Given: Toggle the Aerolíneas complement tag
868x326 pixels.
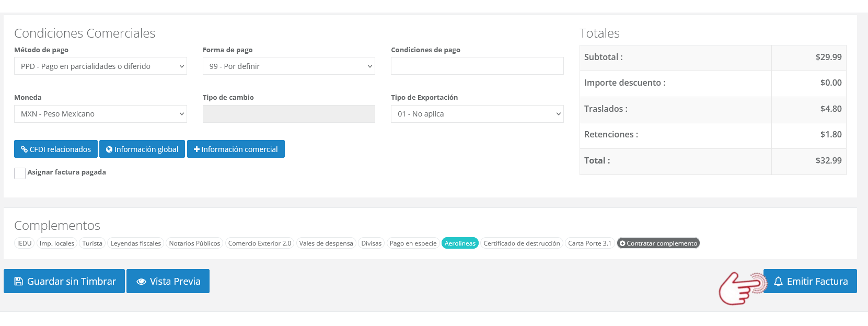Looking at the screenshot, I should 460,243.
